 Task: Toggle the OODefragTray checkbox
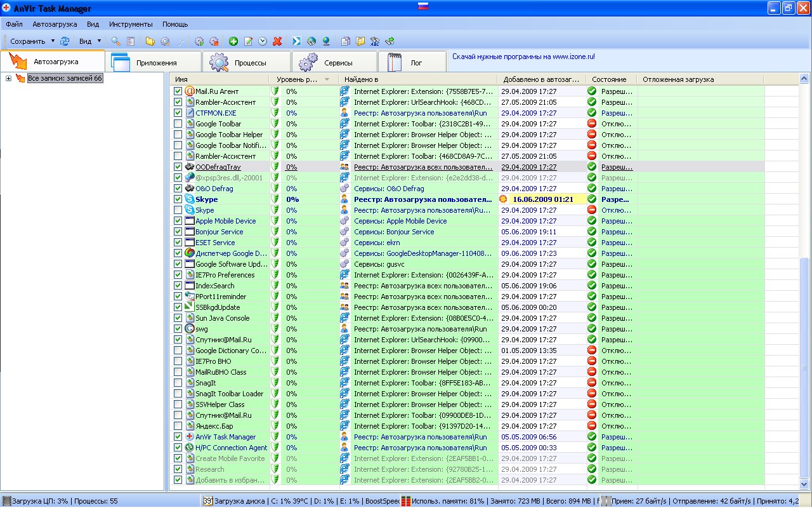click(x=178, y=167)
